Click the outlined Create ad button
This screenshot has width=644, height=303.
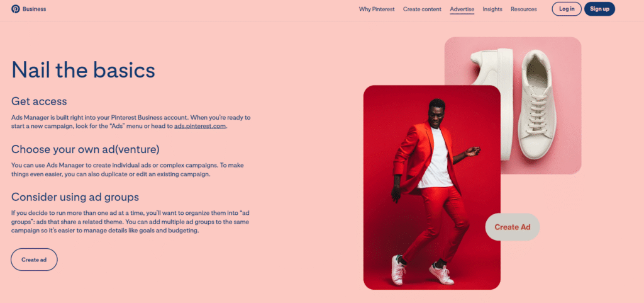pyautogui.click(x=34, y=260)
